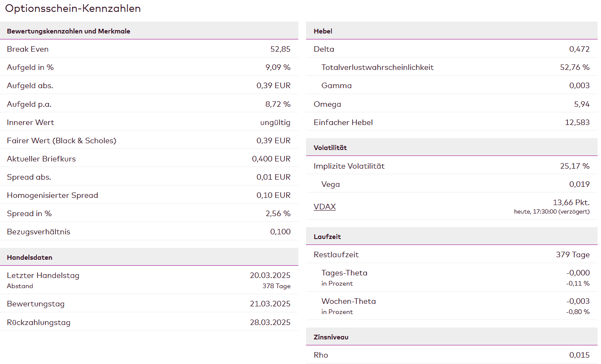Image resolution: width=601 pixels, height=364 pixels.
Task: Click the Delta value 0,472
Action: pos(579,49)
